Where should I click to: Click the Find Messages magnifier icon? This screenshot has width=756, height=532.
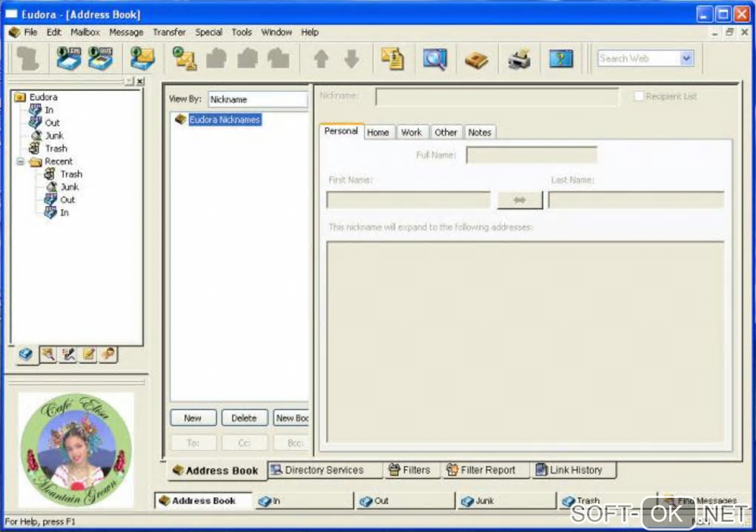(x=435, y=59)
